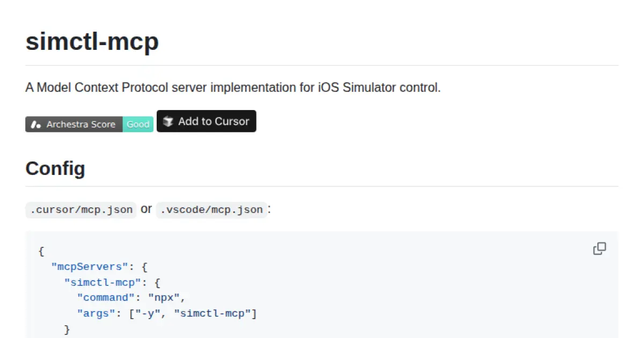Open the Archestra Score badge label
Screen dimensions: 644x338
coord(80,124)
